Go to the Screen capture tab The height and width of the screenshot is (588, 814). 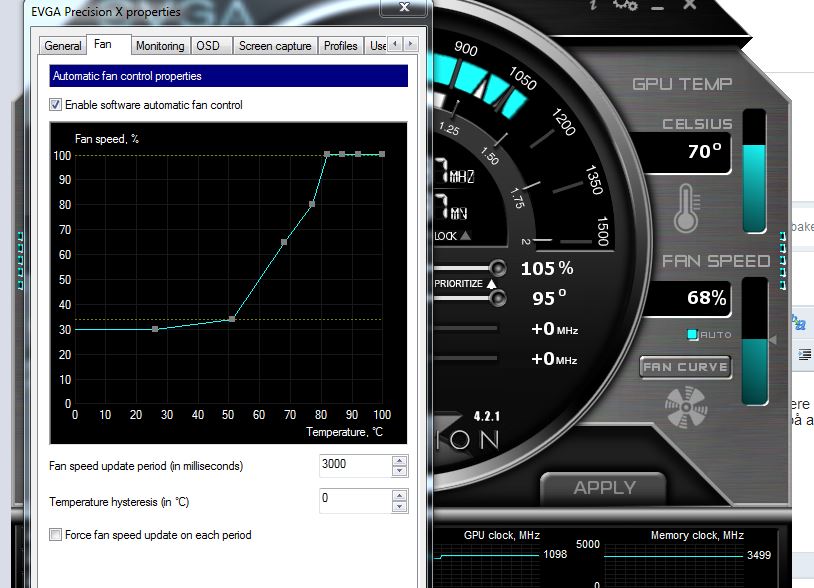[x=275, y=46]
